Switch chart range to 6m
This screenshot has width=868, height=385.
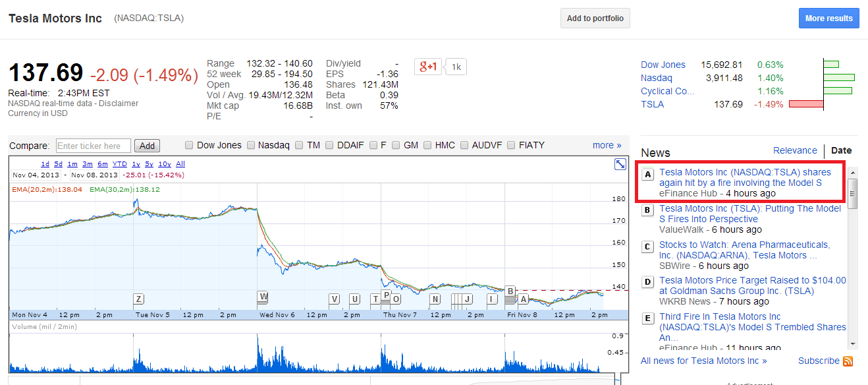103,163
